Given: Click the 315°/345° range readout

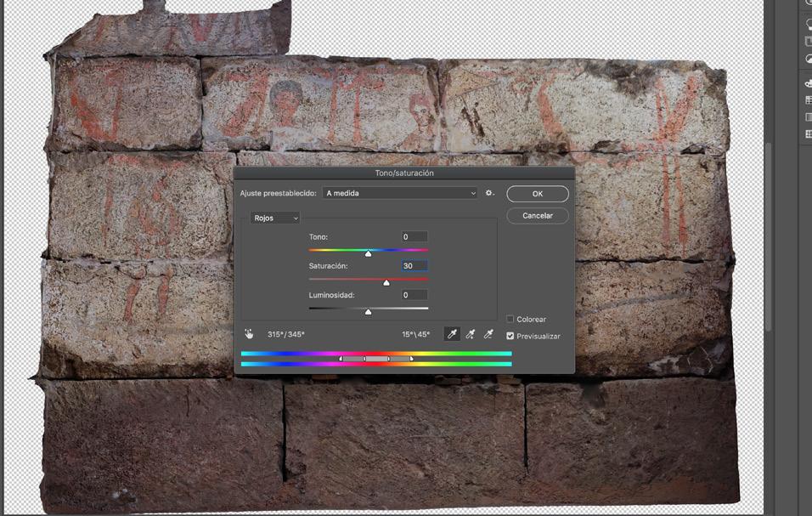Looking at the screenshot, I should tap(286, 334).
